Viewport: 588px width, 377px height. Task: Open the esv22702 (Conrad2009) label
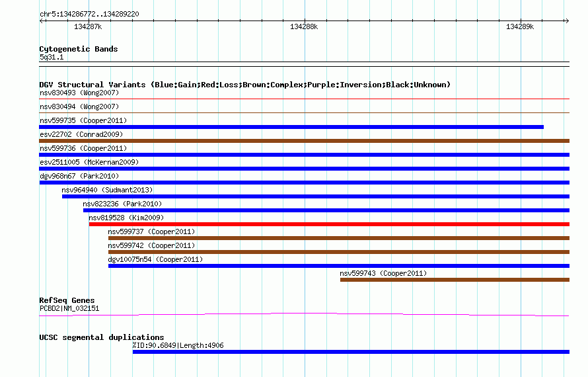click(81, 134)
